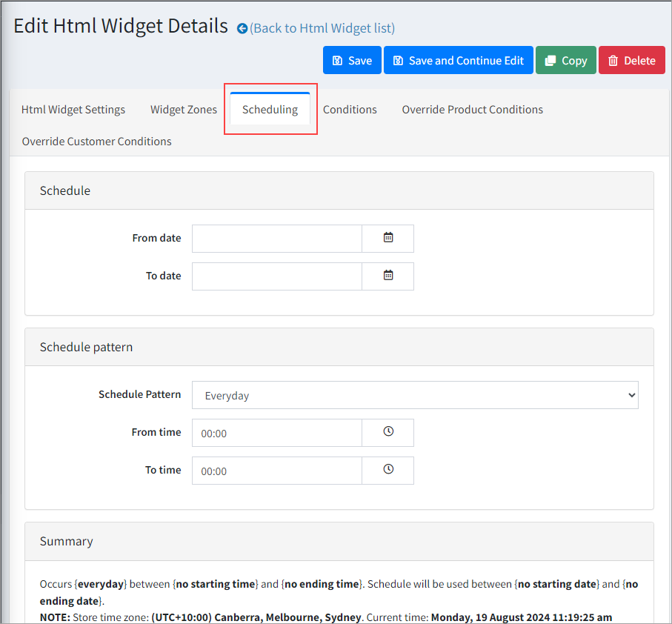This screenshot has width=672, height=624.
Task: Switch to Override Customer Conditions tab
Action: [x=96, y=142]
